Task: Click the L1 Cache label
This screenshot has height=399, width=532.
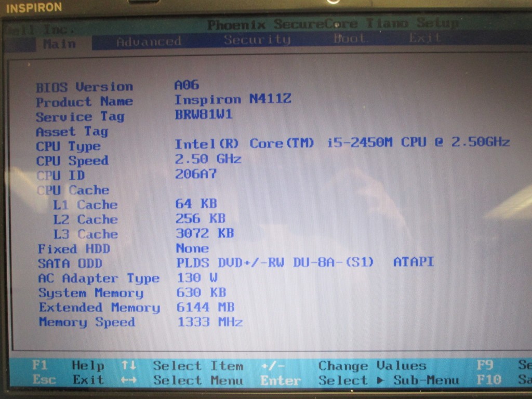Action: pos(85,205)
